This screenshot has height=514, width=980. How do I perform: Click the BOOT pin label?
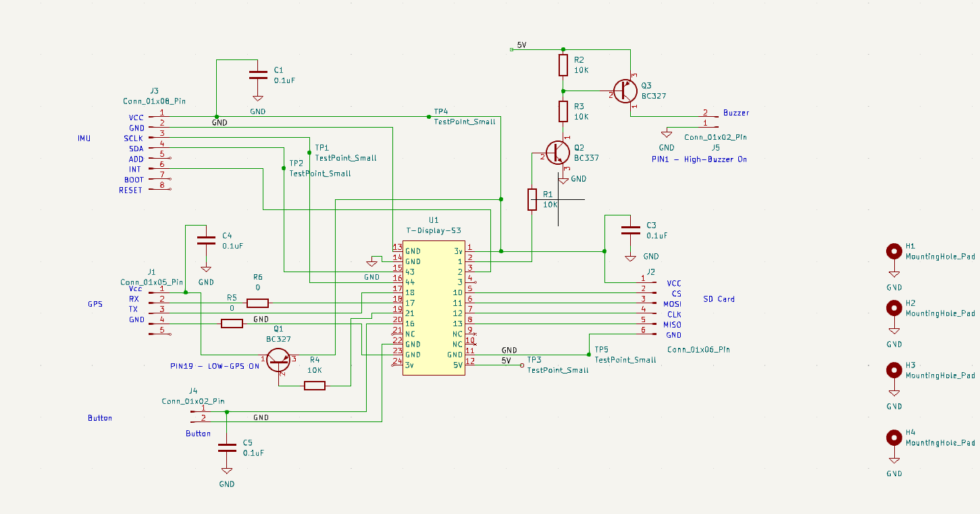(134, 180)
